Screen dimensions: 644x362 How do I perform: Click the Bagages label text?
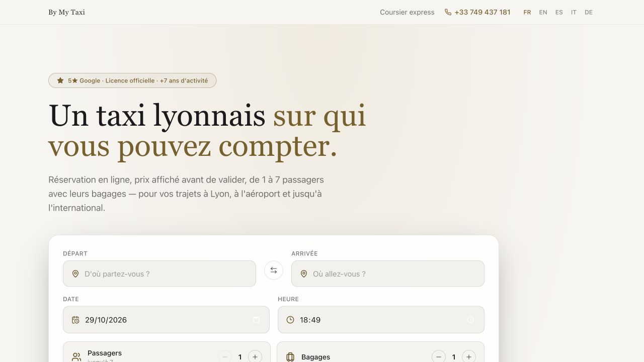point(316,357)
